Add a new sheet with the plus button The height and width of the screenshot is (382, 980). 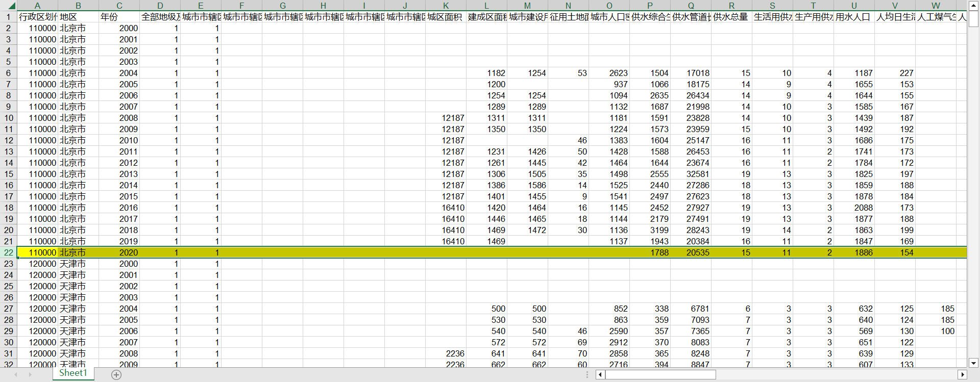116,375
